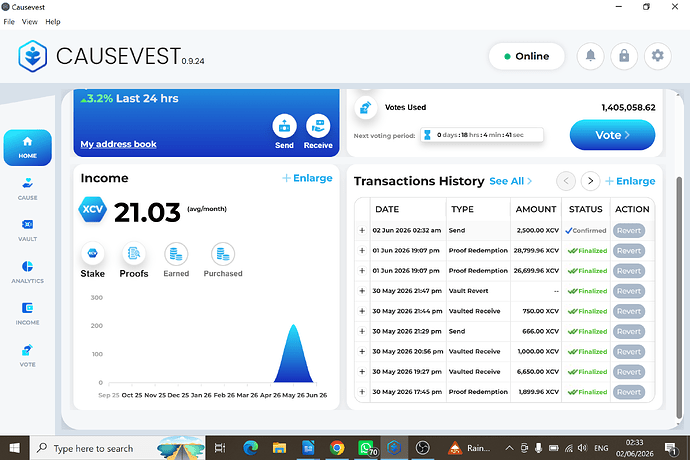This screenshot has height=460, width=690.
Task: Click the taskbar search box
Action: pos(117,448)
